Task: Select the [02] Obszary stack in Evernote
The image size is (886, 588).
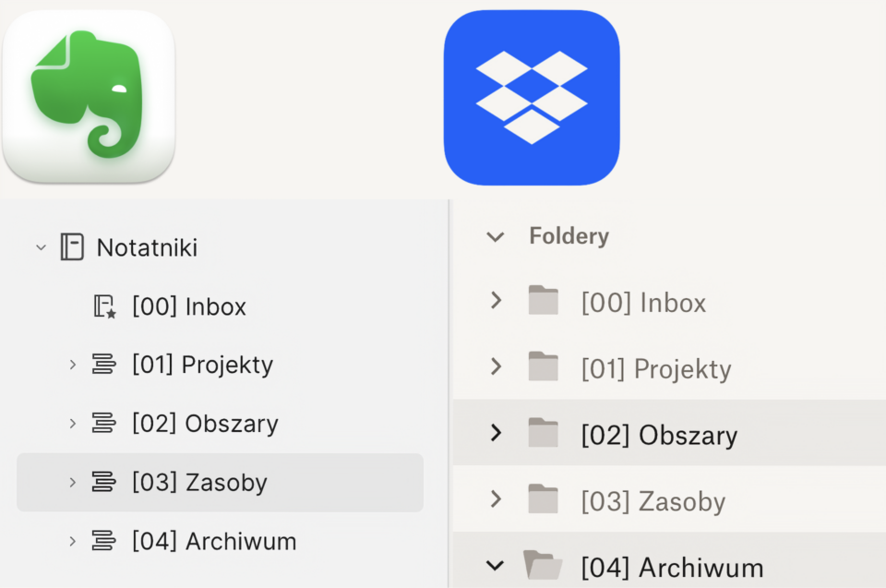Action: (205, 424)
